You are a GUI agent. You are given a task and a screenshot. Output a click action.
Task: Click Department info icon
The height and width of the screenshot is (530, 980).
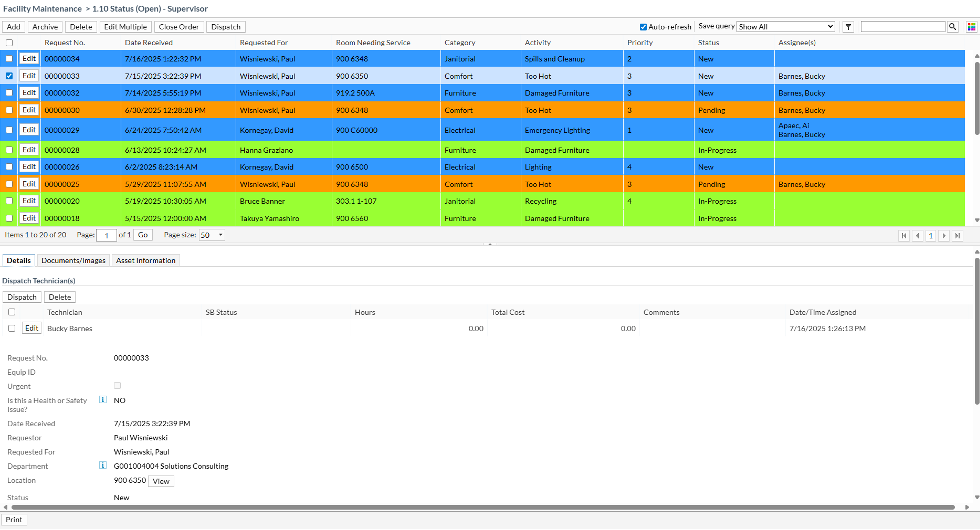click(103, 465)
